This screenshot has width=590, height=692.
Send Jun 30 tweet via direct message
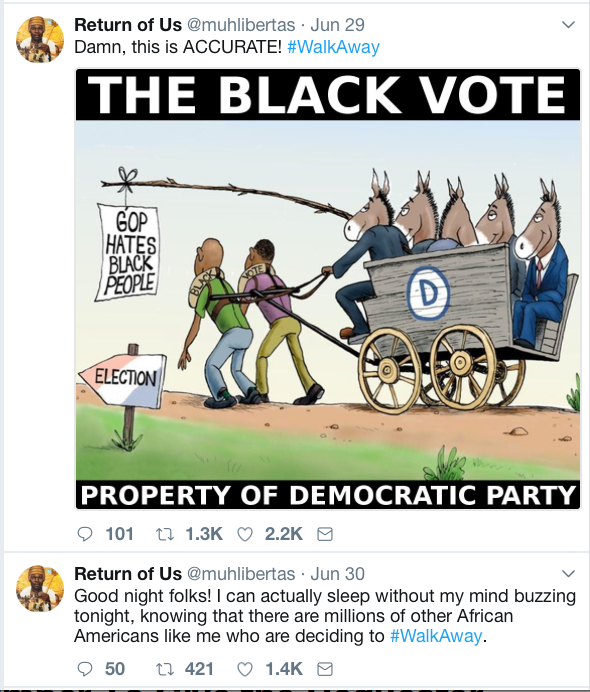[x=325, y=669]
